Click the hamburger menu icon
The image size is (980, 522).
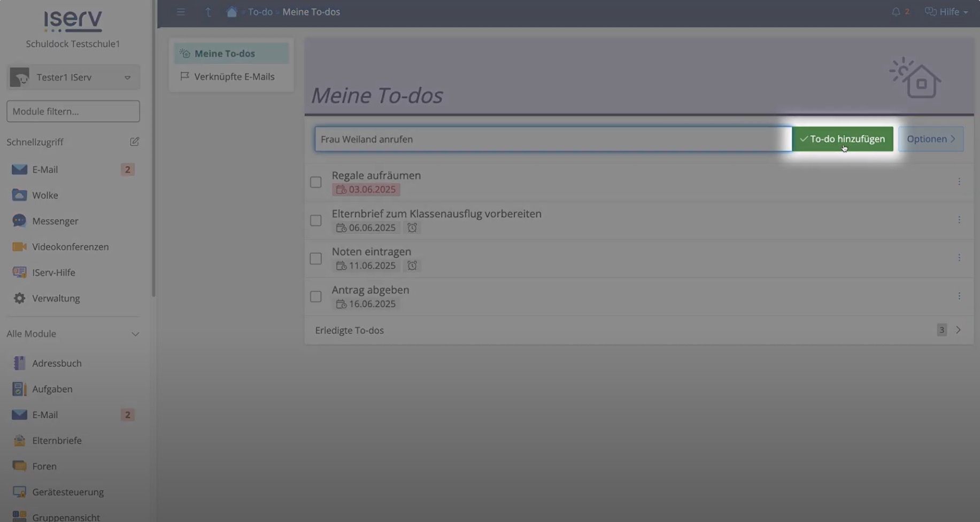pos(181,12)
